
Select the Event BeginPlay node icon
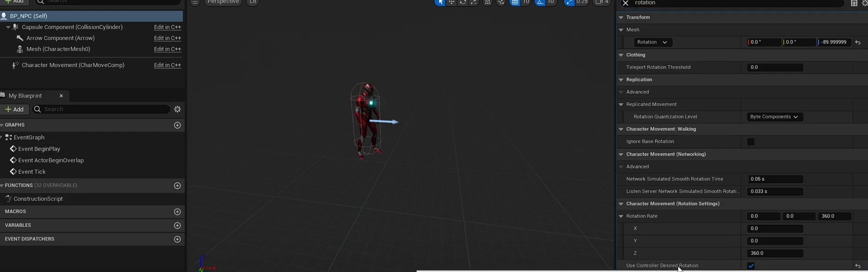pyautogui.click(x=13, y=149)
